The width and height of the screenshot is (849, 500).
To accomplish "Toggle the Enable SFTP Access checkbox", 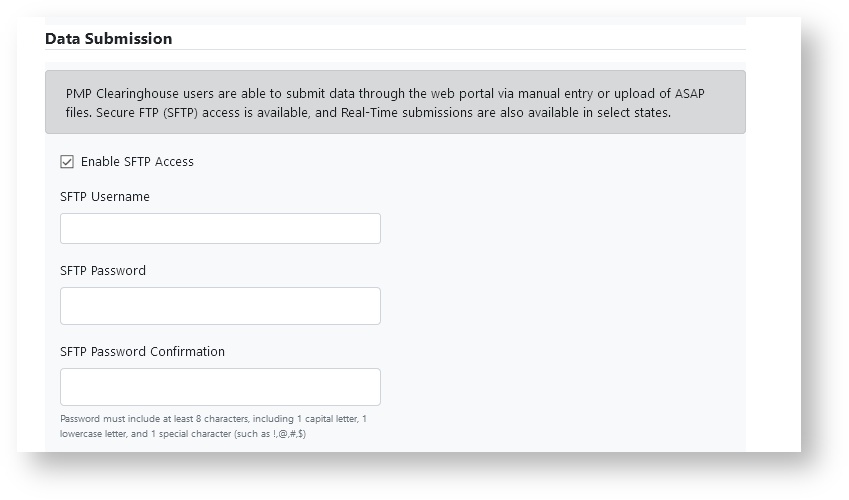I will point(67,162).
